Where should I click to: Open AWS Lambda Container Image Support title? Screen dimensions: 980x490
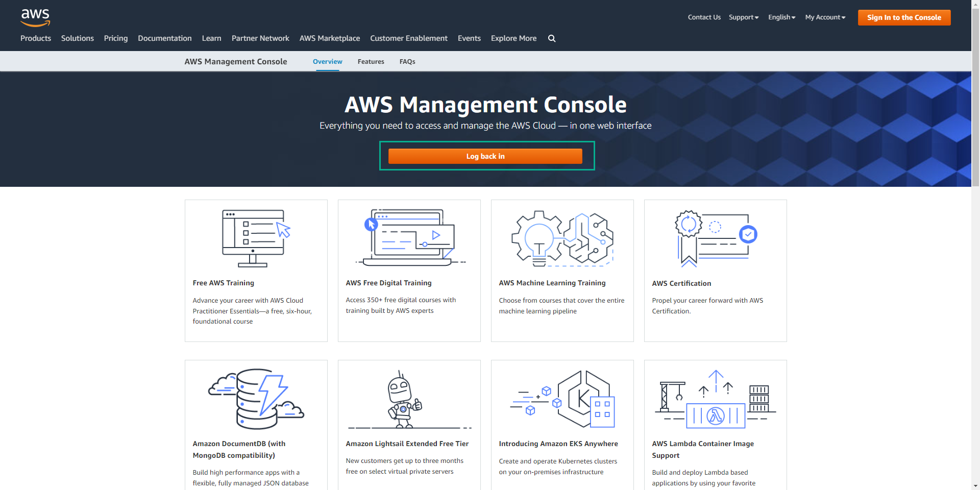[x=703, y=450]
